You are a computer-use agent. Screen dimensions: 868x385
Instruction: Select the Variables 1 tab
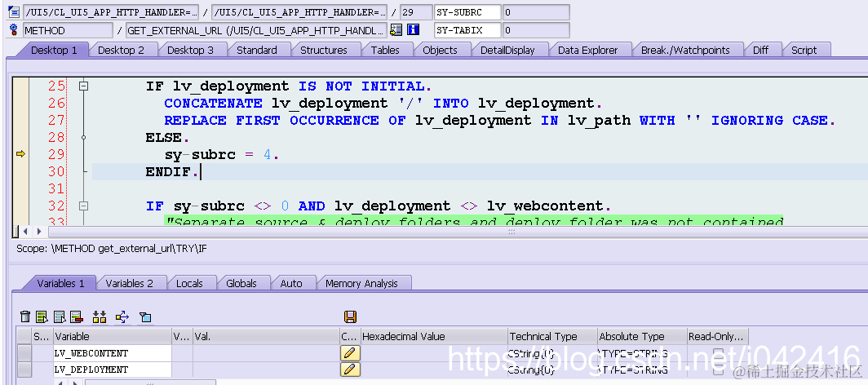pos(60,283)
